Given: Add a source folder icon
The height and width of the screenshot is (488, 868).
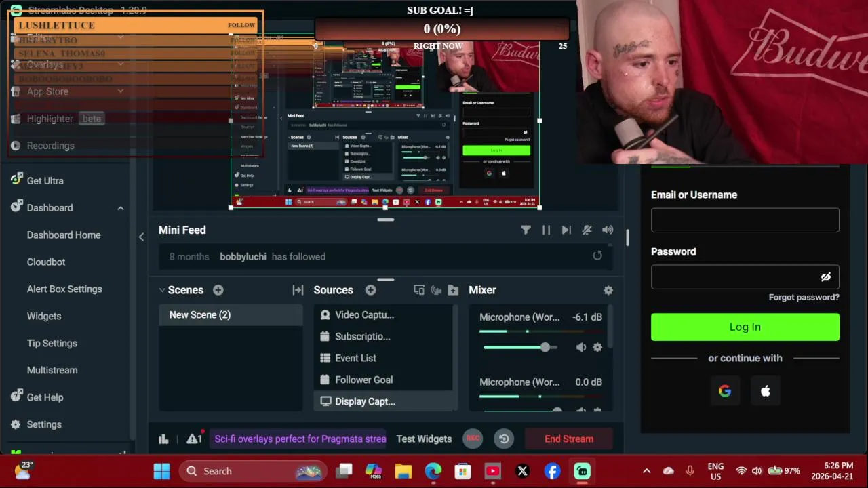Looking at the screenshot, I should coord(454,290).
